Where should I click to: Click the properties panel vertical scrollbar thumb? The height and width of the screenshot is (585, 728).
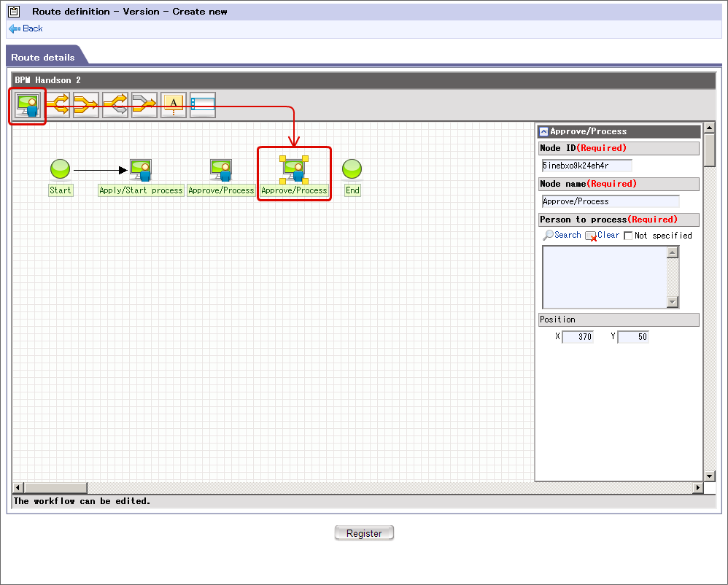tap(710, 150)
